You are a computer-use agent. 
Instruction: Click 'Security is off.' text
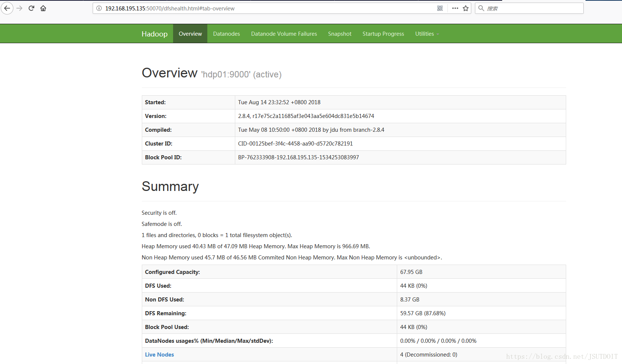159,213
